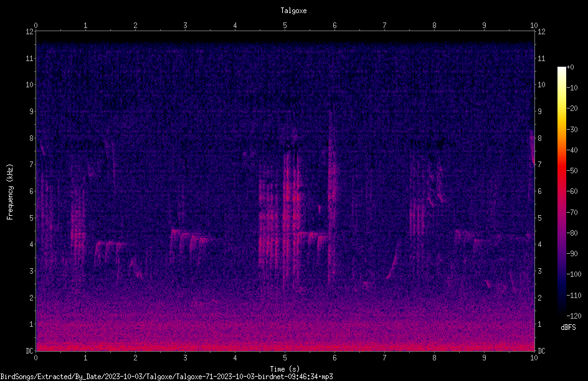
Task: Click 'DC' on the right frequency axis
Action: (541, 351)
